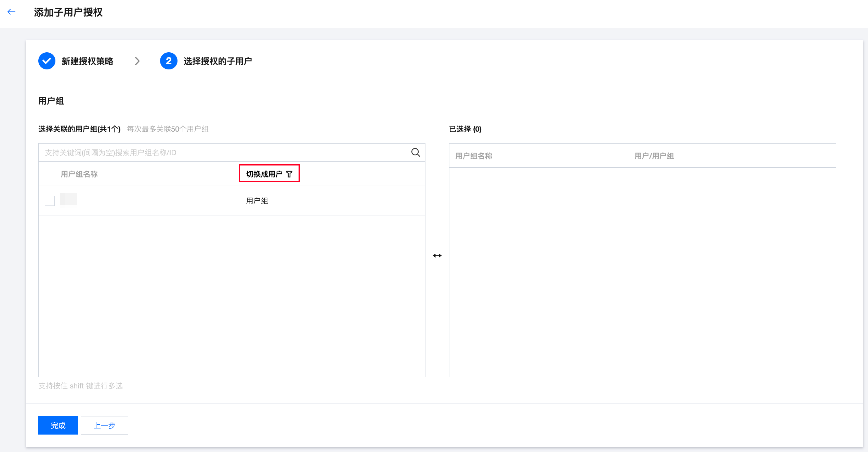The width and height of the screenshot is (868, 452).
Task: Click the step 2 number circle
Action: pyautogui.click(x=169, y=61)
